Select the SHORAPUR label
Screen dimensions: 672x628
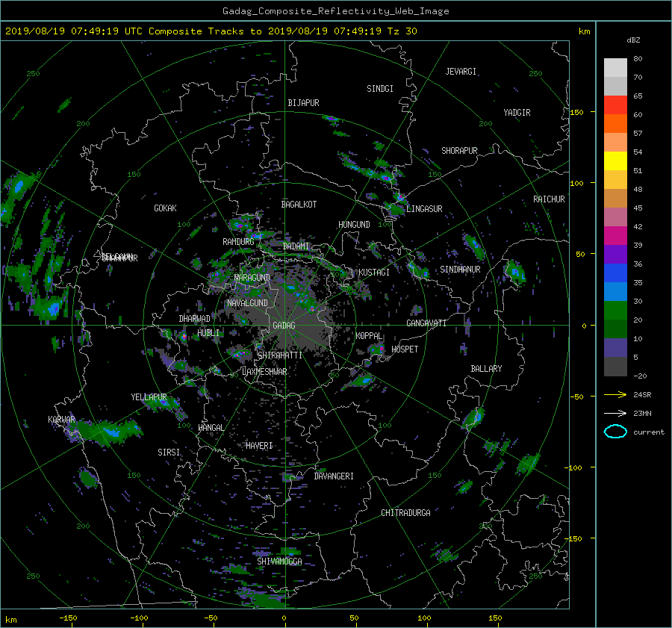(x=459, y=151)
